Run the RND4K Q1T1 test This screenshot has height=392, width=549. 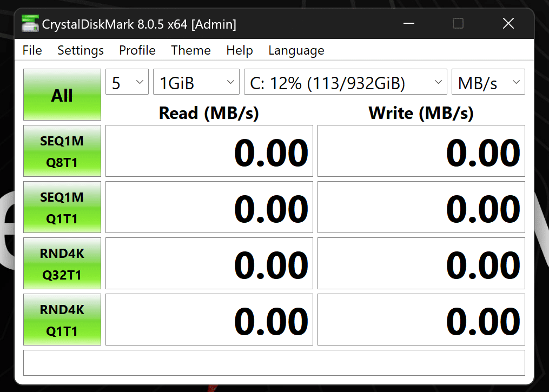[62, 320]
